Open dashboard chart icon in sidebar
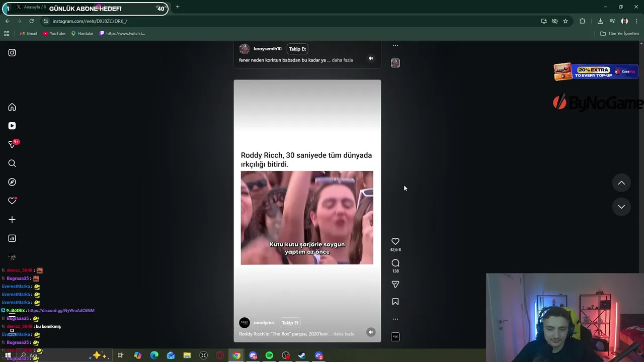Viewport: 644px width, 362px height. pyautogui.click(x=12, y=238)
